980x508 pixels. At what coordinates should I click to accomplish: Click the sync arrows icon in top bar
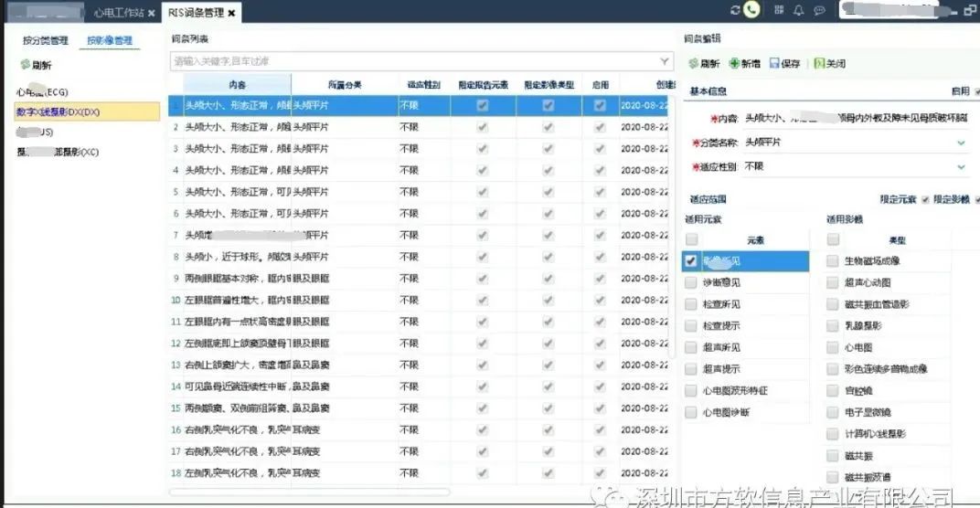tap(735, 10)
